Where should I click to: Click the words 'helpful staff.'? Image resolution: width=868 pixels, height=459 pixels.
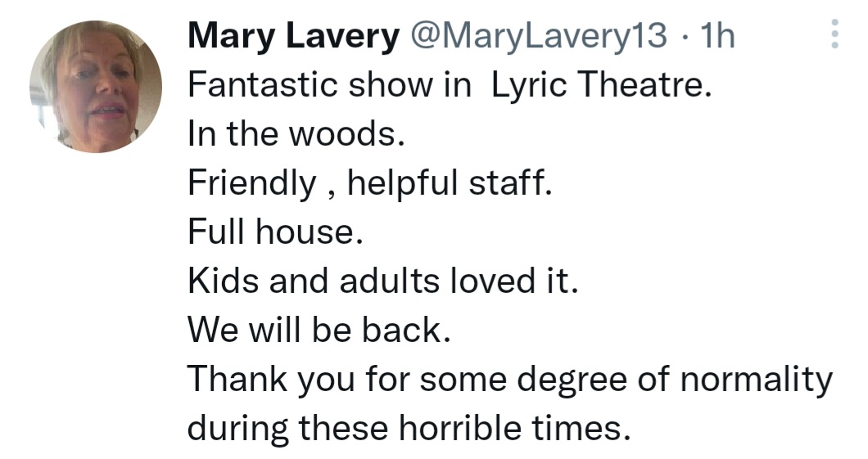[450, 183]
